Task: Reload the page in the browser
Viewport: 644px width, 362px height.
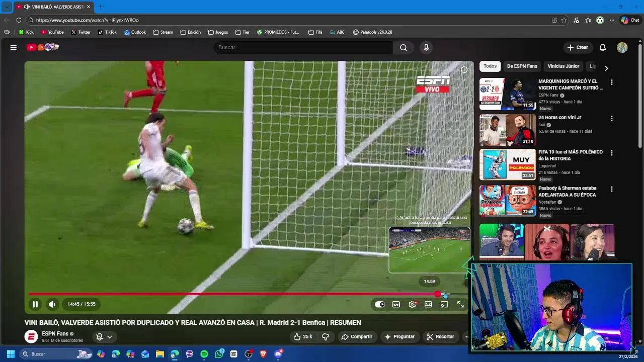Action: [x=19, y=20]
